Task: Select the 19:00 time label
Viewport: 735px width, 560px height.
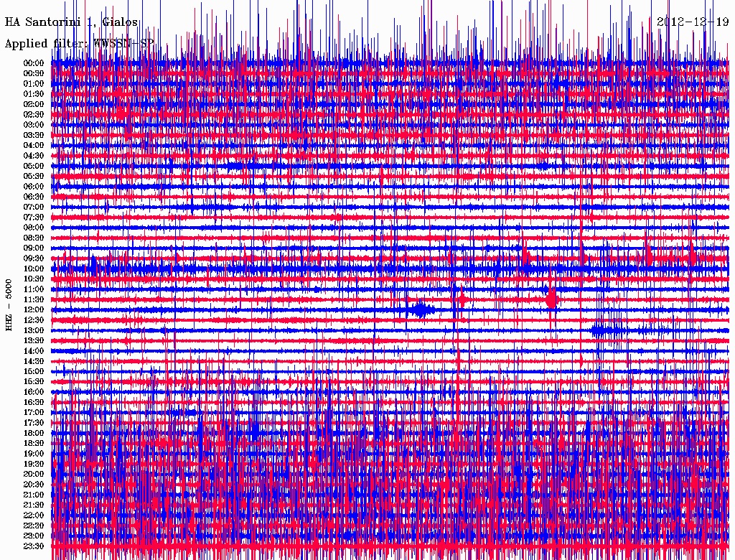Action: point(34,454)
